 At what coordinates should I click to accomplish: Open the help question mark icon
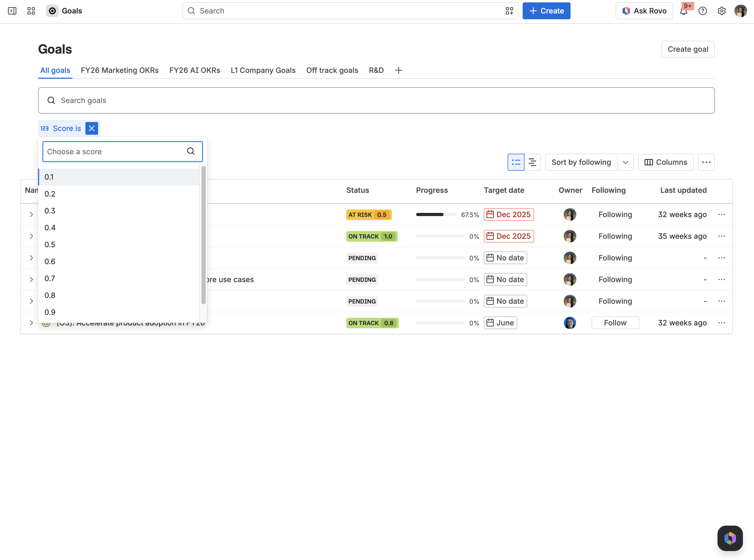click(x=703, y=11)
